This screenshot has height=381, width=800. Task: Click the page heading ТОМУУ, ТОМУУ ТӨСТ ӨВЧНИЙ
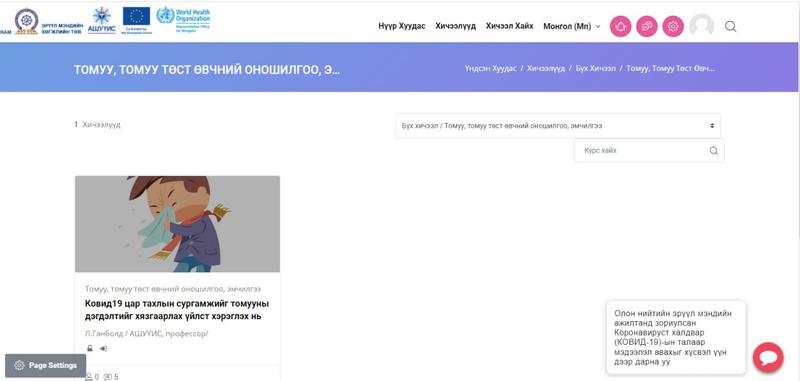[207, 69]
